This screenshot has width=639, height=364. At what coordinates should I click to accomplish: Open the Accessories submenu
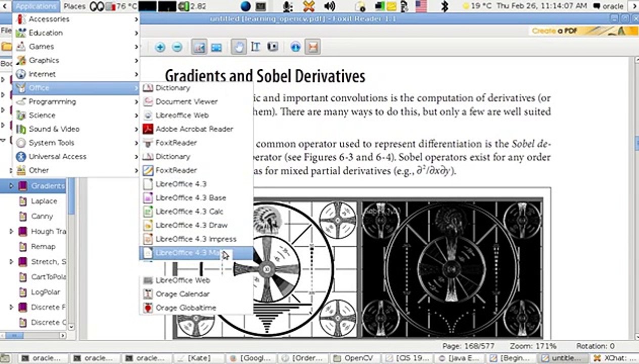(x=76, y=19)
